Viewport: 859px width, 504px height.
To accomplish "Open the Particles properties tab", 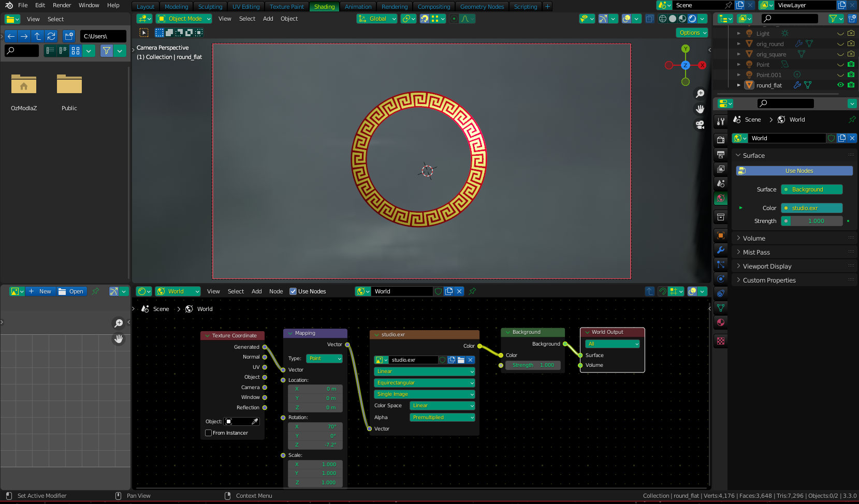I will 721,264.
